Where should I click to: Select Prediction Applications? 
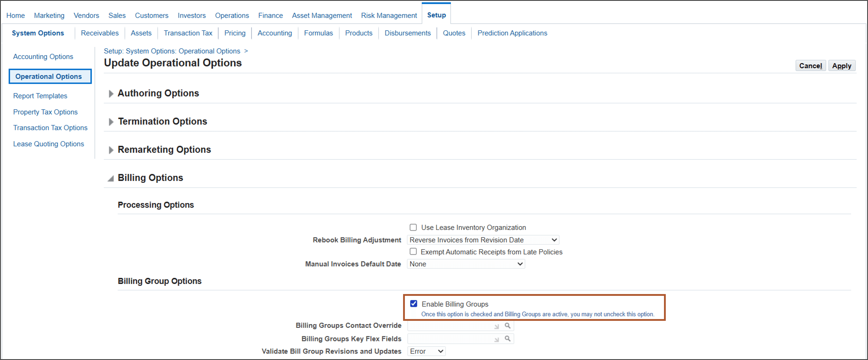pos(512,33)
